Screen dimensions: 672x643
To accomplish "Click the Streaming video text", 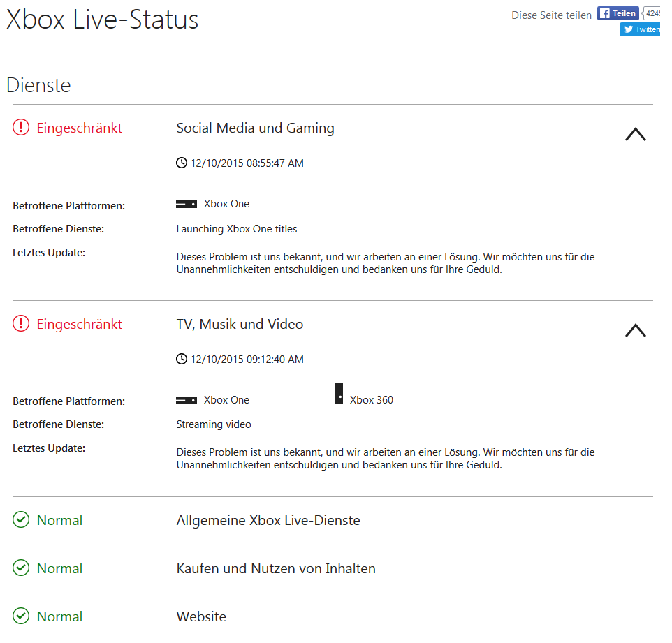I will pyautogui.click(x=214, y=424).
